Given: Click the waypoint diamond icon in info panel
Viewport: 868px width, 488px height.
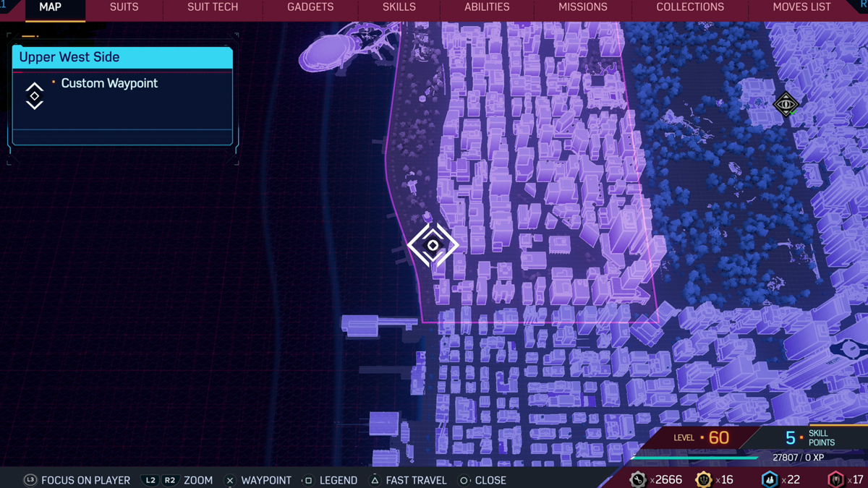Looking at the screenshot, I should pos(35,96).
